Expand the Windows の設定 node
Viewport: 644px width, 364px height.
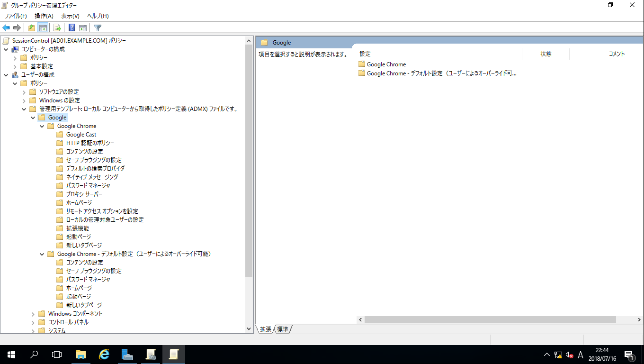24,100
